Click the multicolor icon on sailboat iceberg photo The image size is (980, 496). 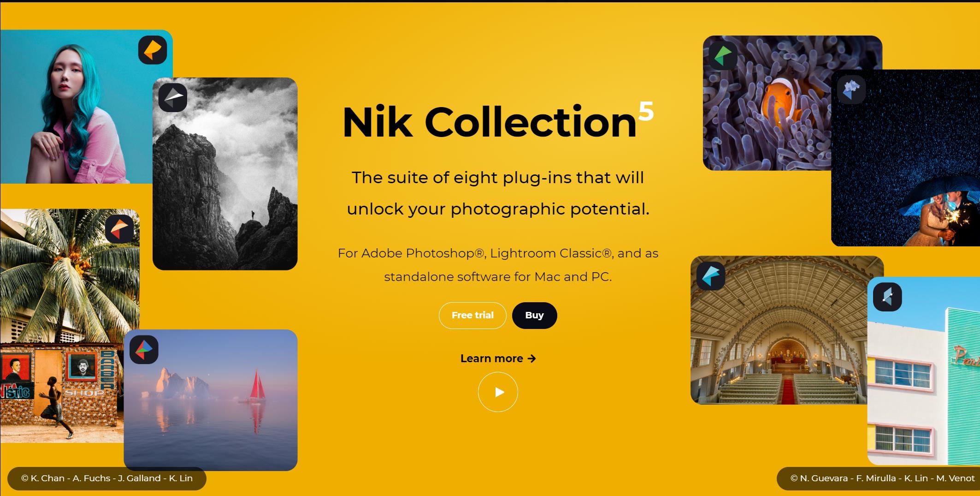(x=144, y=349)
